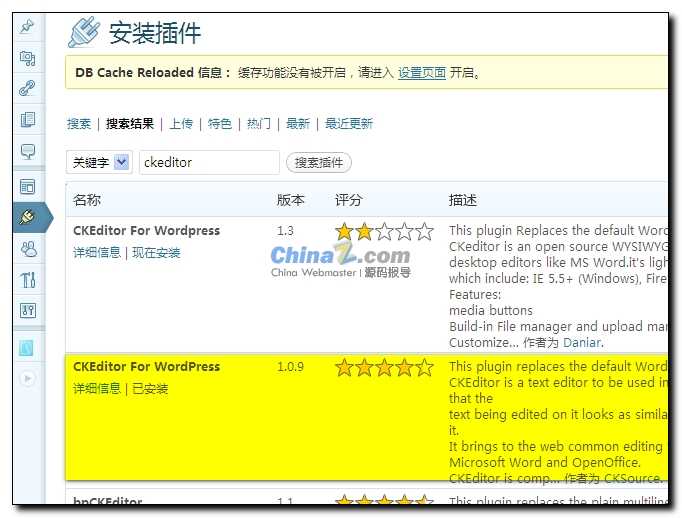
Task: Switch to the 最近更新 tab
Action: (x=349, y=124)
